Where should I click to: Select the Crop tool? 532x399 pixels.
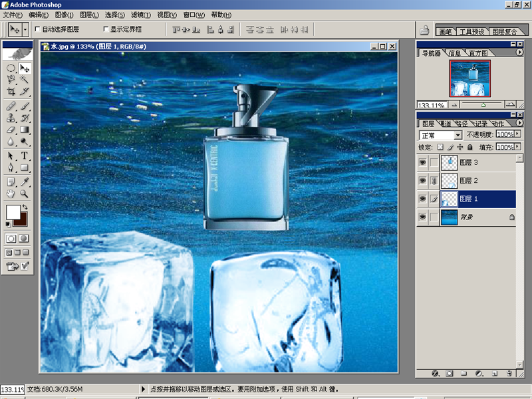(x=11, y=91)
